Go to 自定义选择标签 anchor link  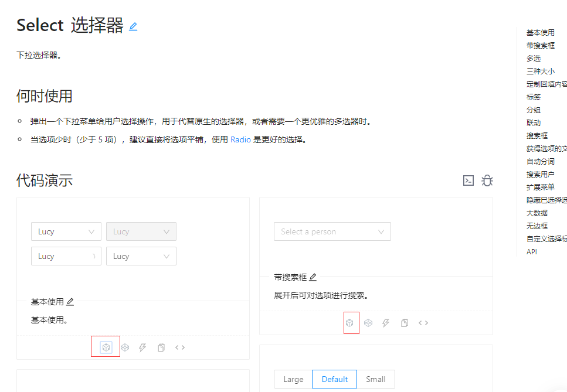click(x=546, y=239)
